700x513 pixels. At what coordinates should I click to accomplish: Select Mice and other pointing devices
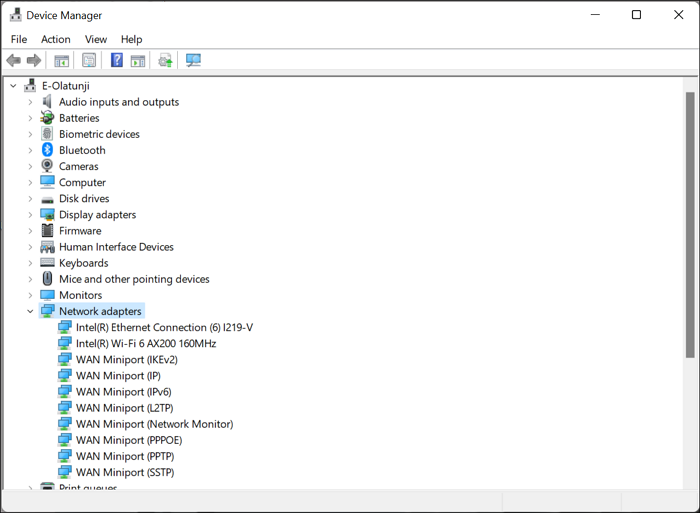pos(134,279)
